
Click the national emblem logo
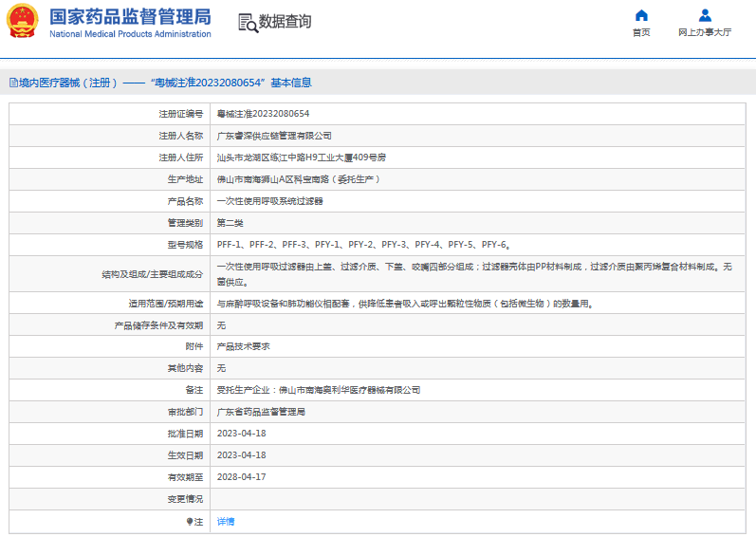22,21
